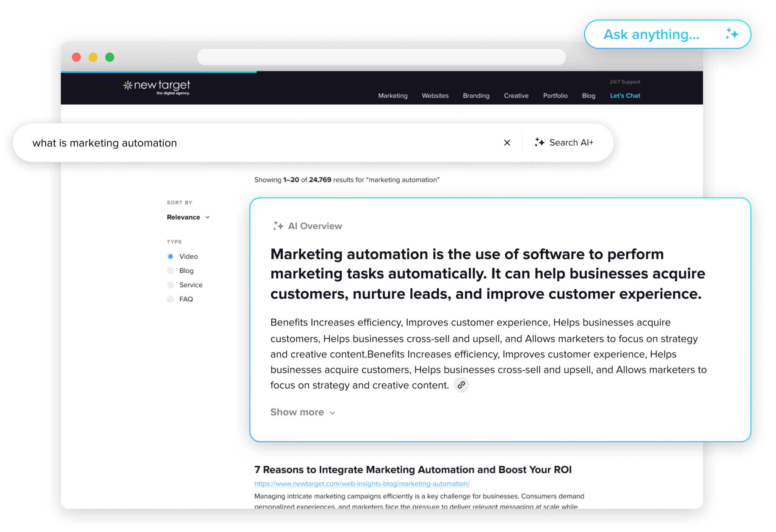
Task: Click the TYPE filter label
Action: [174, 242]
